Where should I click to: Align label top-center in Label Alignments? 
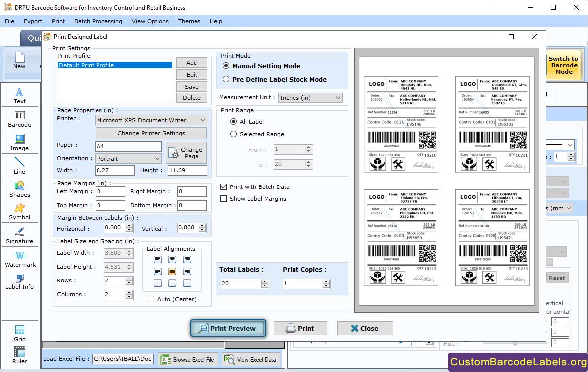(x=172, y=259)
